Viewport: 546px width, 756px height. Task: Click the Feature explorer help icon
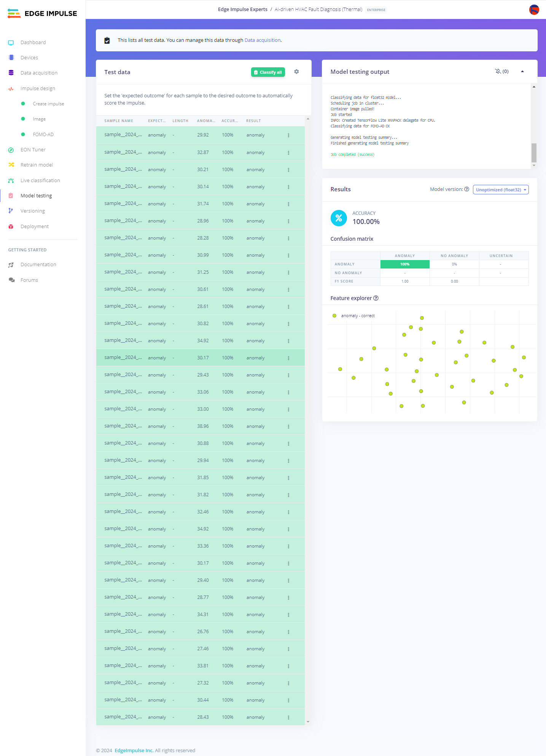pyautogui.click(x=376, y=298)
